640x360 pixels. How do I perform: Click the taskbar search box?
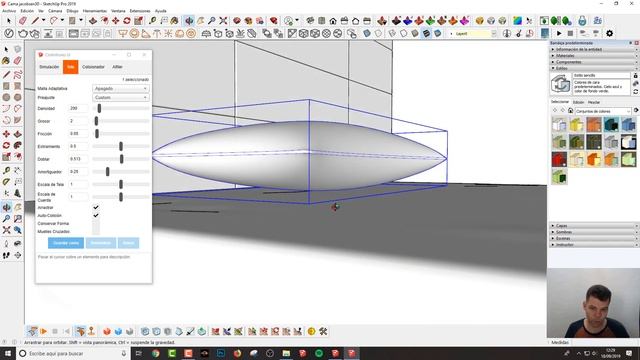point(73,353)
